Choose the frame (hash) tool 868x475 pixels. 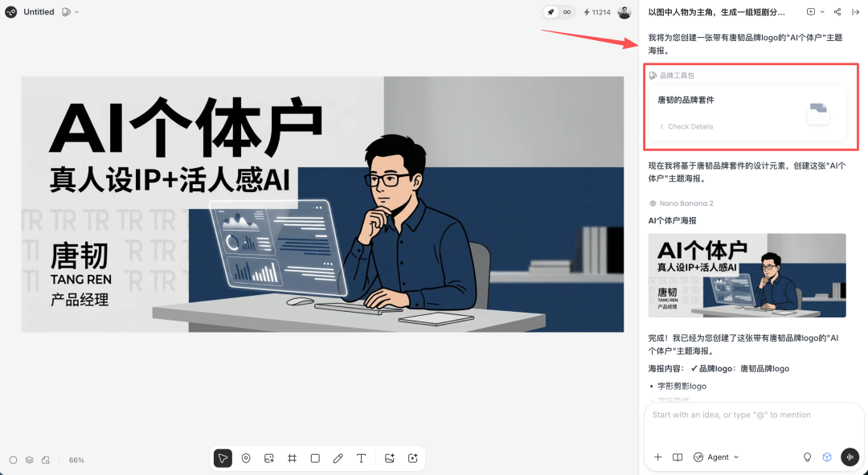tap(292, 458)
